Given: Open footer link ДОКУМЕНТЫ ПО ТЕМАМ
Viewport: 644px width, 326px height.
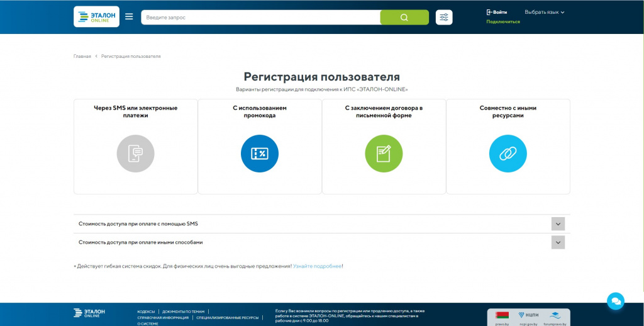Looking at the screenshot, I should 183,312.
